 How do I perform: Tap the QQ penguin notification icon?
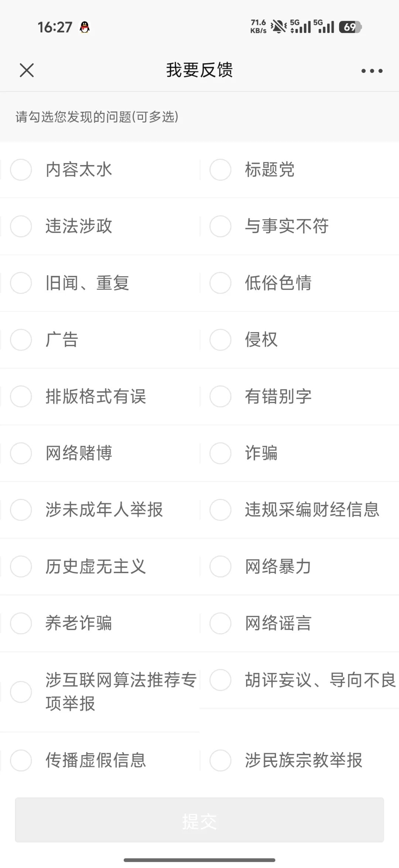[x=85, y=27]
